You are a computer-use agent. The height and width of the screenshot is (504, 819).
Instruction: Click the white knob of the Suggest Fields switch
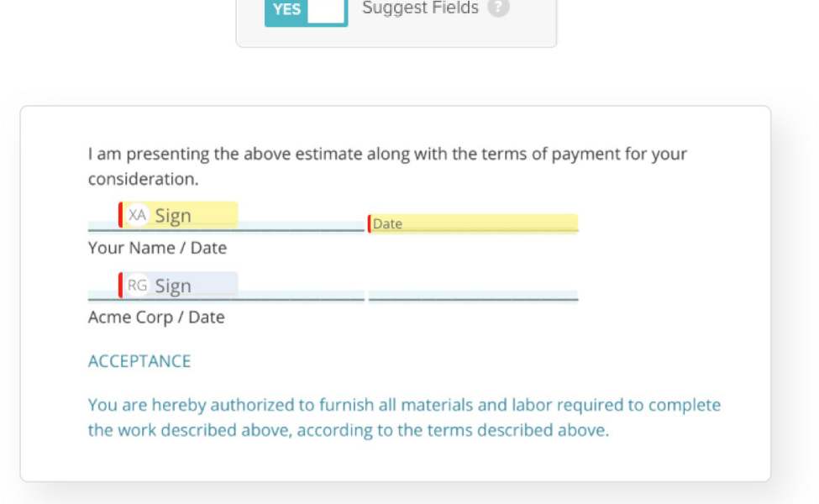pos(326,10)
